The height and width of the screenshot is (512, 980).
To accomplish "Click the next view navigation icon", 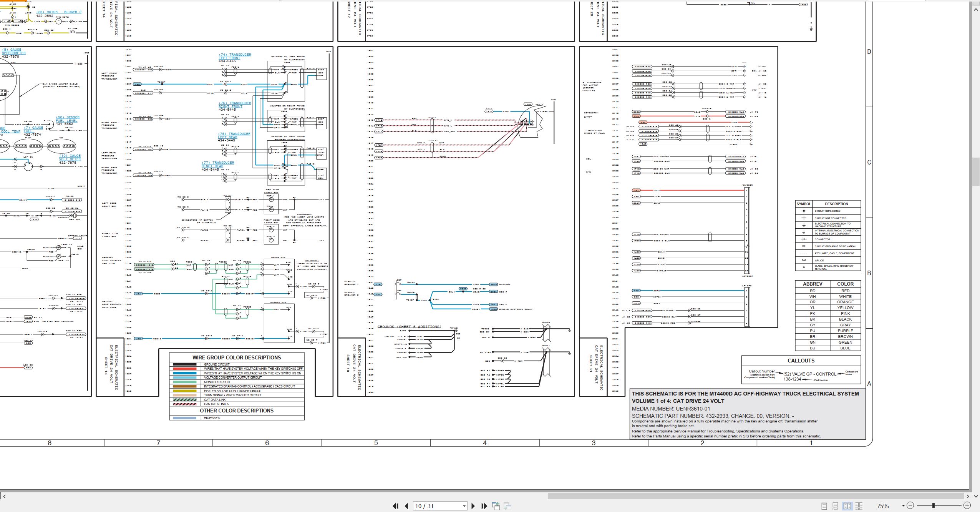I will (x=507, y=506).
